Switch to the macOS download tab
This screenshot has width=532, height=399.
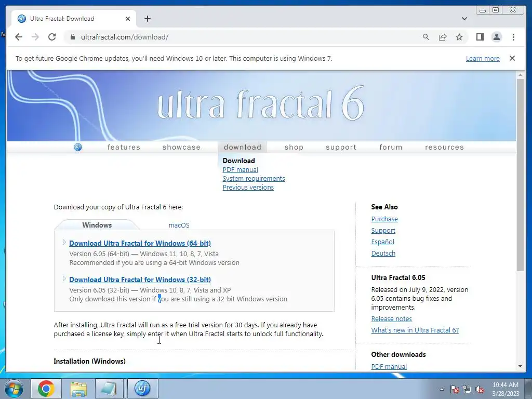point(179,225)
